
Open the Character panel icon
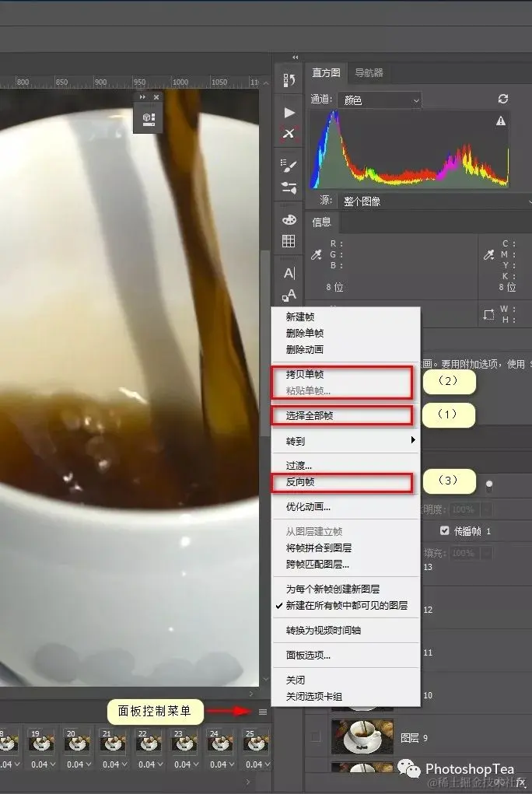tap(289, 274)
